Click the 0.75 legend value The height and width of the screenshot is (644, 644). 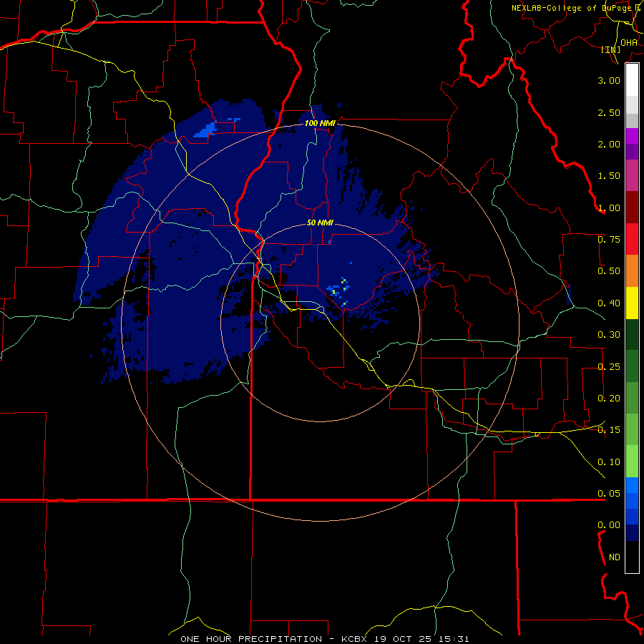pos(609,240)
